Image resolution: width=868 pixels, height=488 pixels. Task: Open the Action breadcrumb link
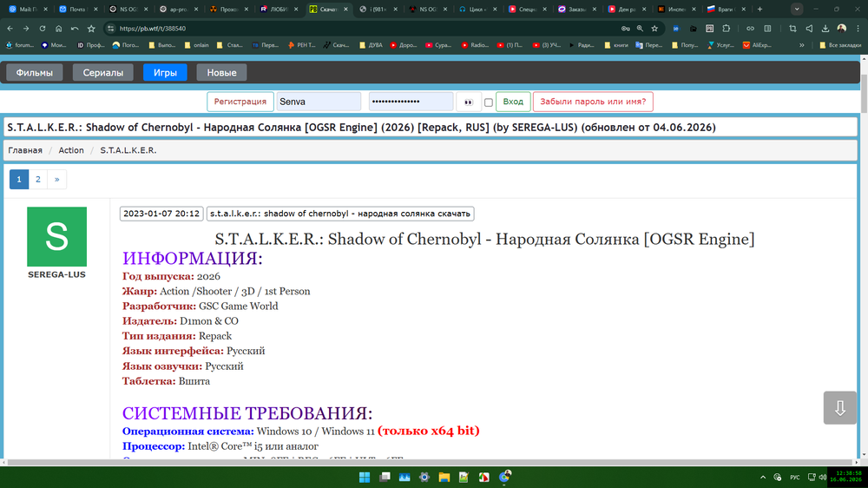pos(71,150)
